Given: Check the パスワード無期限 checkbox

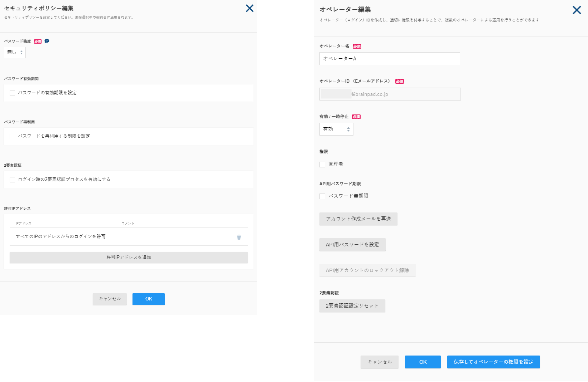Looking at the screenshot, I should click(x=322, y=196).
